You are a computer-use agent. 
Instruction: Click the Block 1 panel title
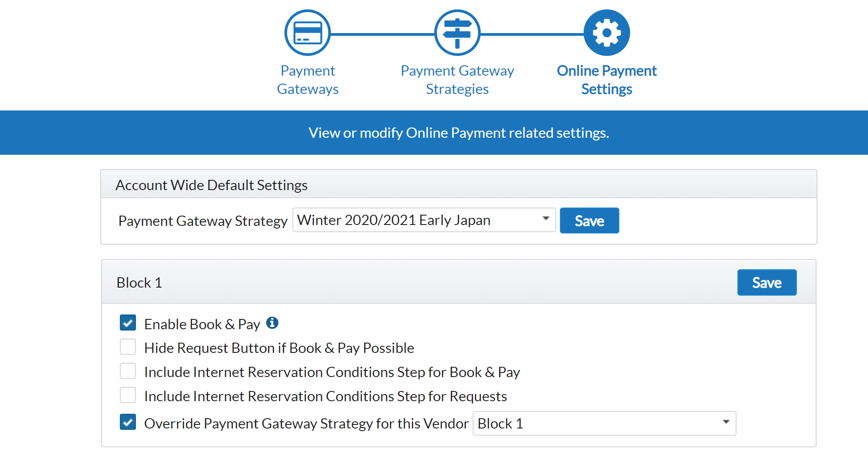click(x=139, y=283)
